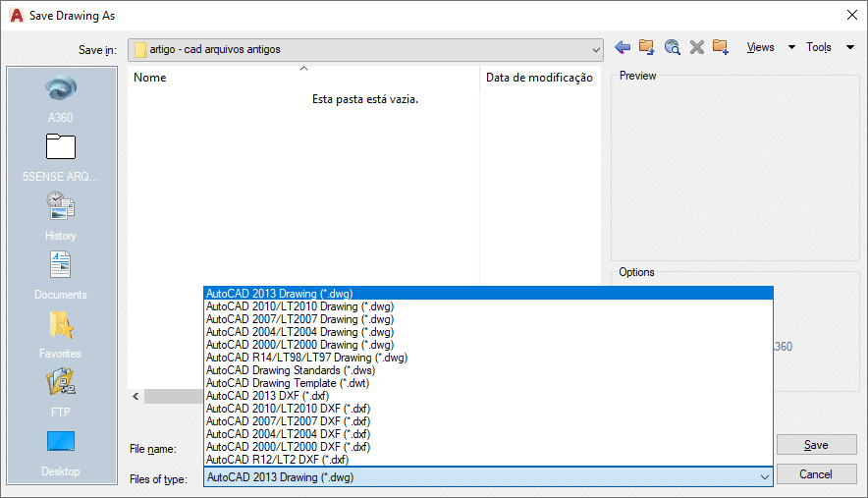
Task: Create a new folder
Action: pos(721,47)
